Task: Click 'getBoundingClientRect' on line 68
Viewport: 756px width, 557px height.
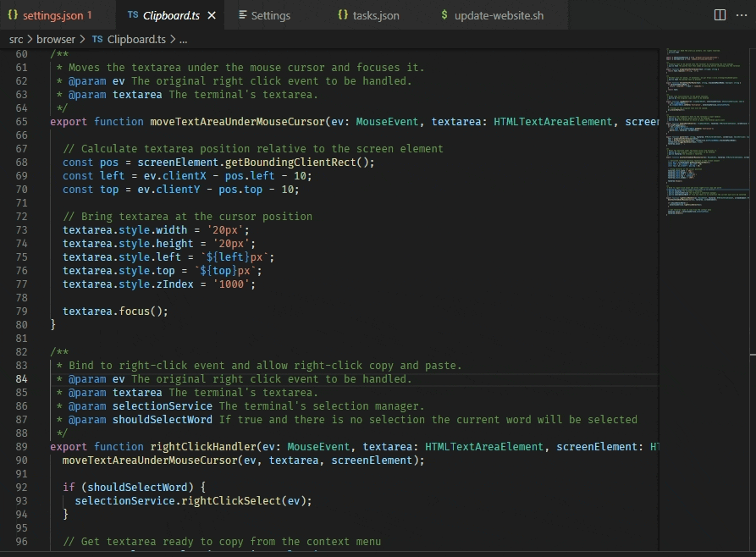Action: (x=290, y=163)
